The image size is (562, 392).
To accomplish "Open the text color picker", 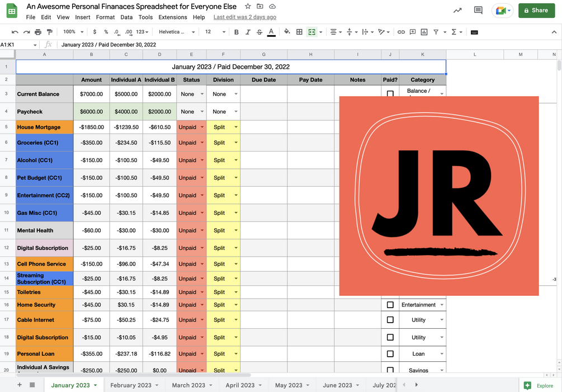I will [x=271, y=32].
